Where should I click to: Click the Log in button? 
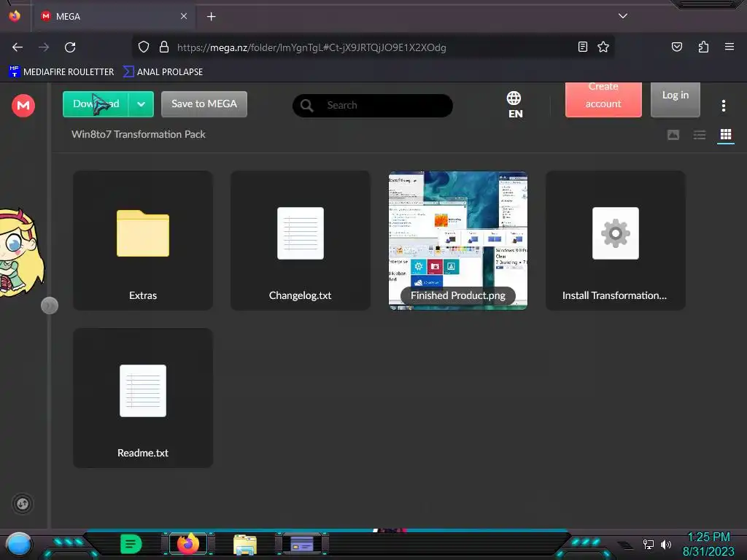(675, 99)
